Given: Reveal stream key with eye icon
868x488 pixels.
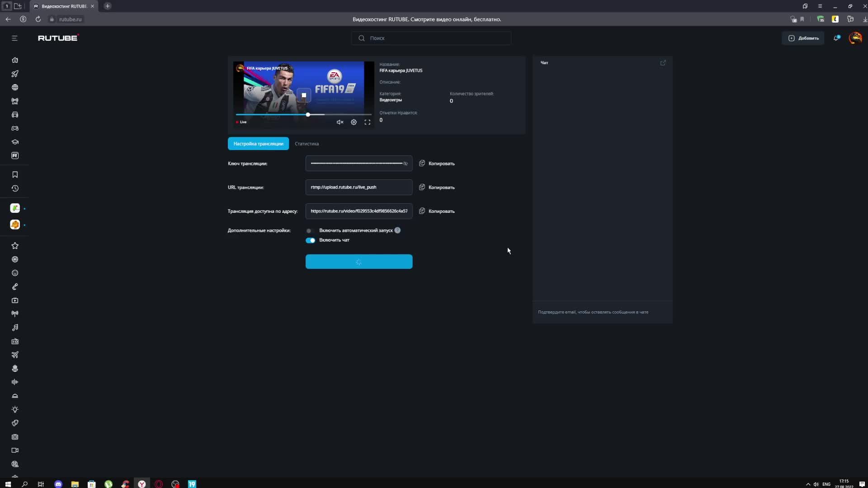Looking at the screenshot, I should pos(406,164).
